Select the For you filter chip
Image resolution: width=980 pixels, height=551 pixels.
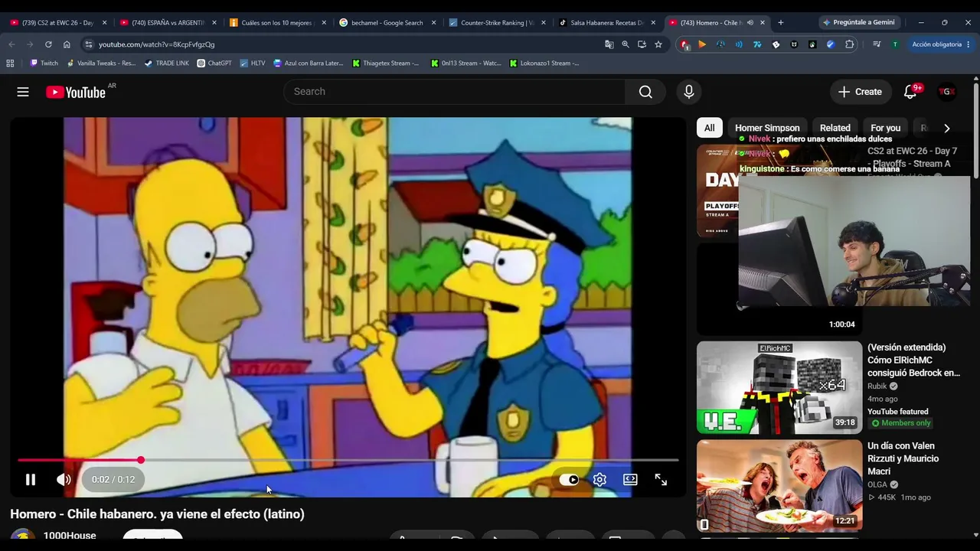coord(886,128)
